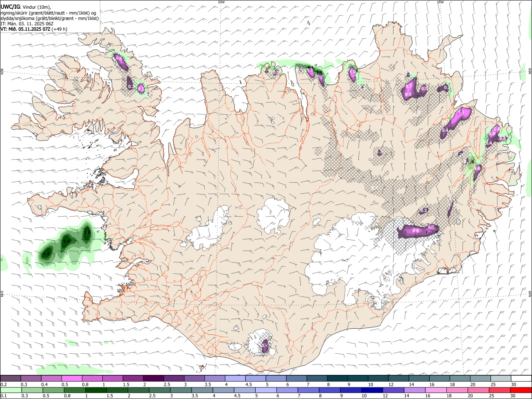The image size is (532, 399).
Task: Click the "VT: Mið. 05.11.2025 07Z" valid time
Action: [x=25, y=29]
